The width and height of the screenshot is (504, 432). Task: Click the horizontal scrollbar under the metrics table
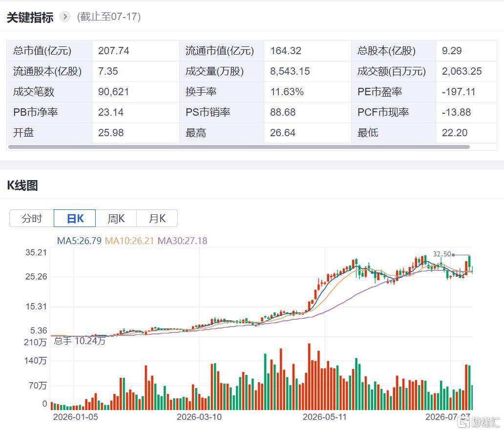pyautogui.click(x=239, y=147)
